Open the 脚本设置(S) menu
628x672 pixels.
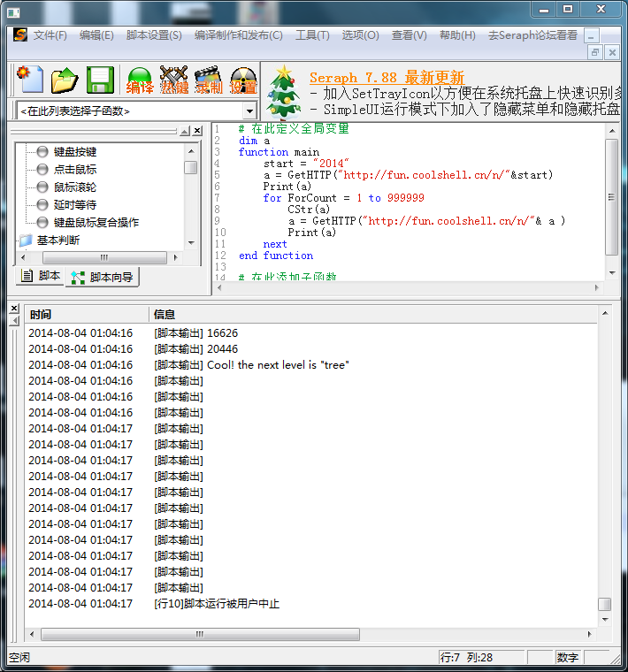154,35
